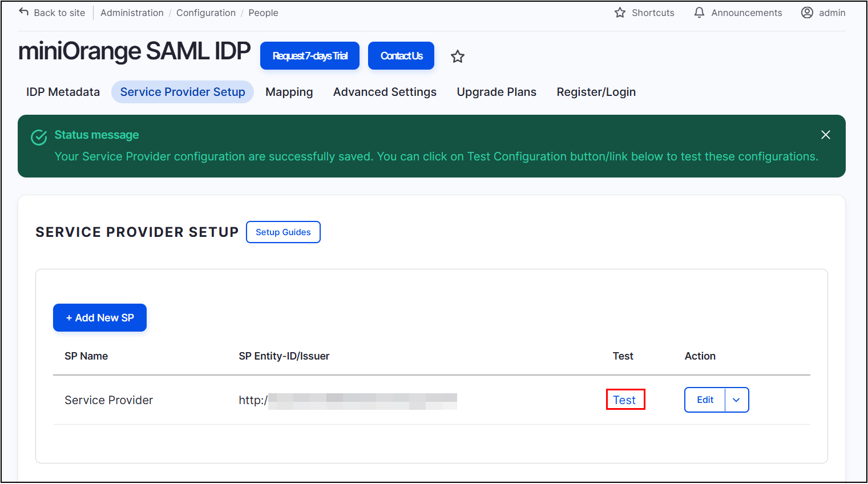Click the back-to-site arrow icon

pyautogui.click(x=23, y=11)
